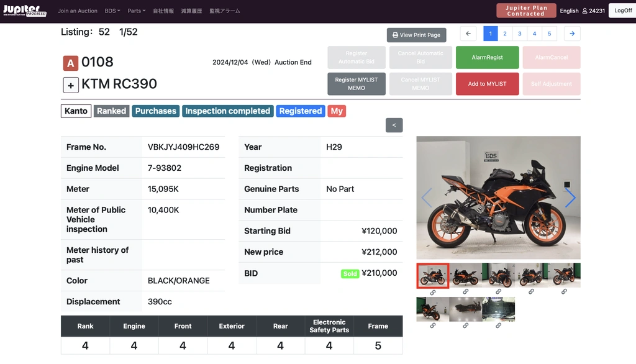Viewport: 636px width, 364px height.
Task: Click link icon under fourth thumbnail
Action: click(532, 291)
